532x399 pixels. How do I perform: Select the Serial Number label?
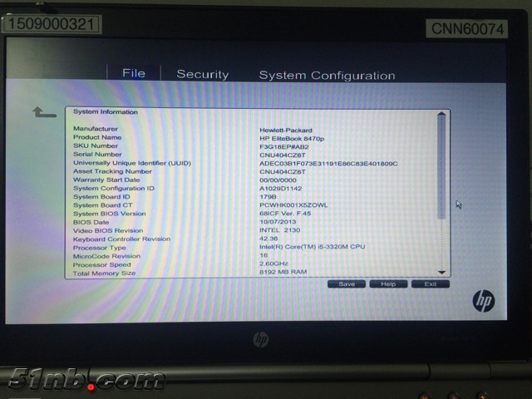click(97, 155)
